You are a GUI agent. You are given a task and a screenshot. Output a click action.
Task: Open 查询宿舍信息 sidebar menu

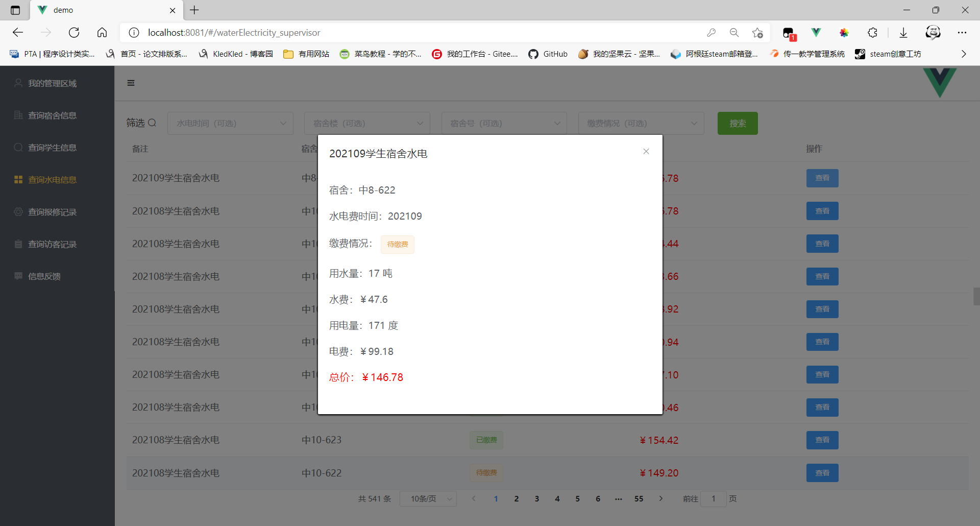click(57, 115)
